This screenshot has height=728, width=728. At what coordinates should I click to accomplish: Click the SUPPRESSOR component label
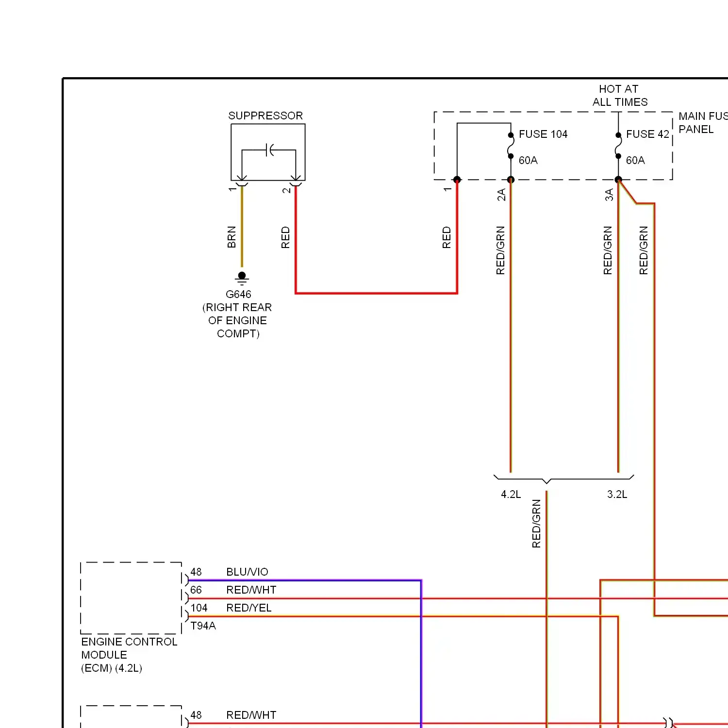[265, 116]
